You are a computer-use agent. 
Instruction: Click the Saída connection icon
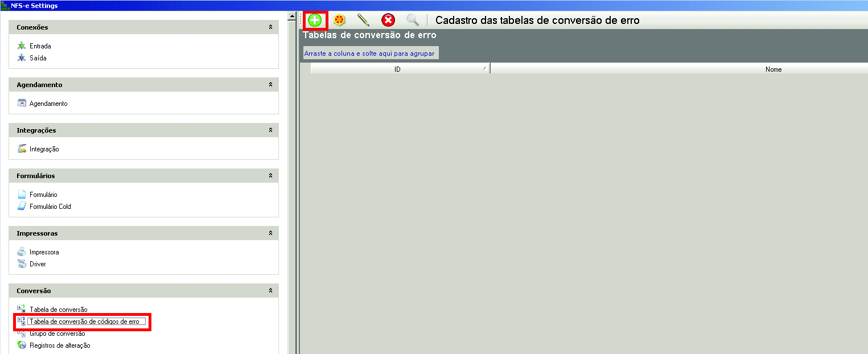(22, 58)
